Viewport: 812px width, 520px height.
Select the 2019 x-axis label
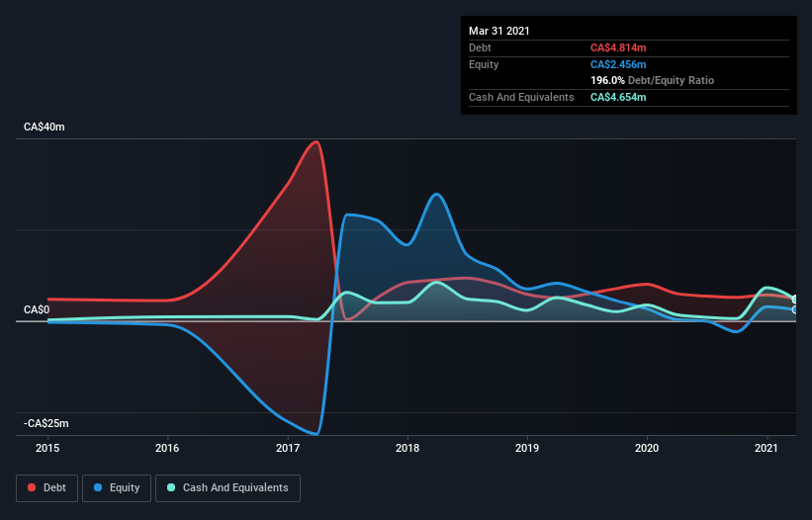[527, 448]
